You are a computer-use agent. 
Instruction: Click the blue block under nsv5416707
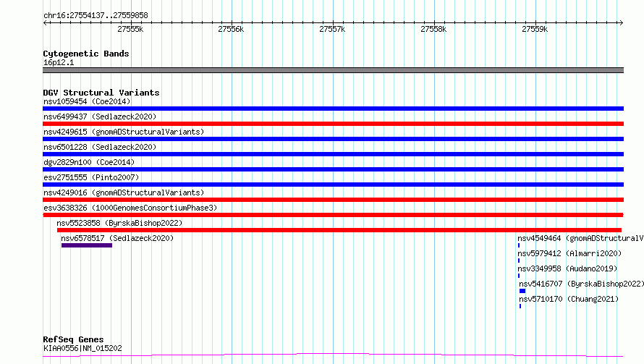coord(522,291)
